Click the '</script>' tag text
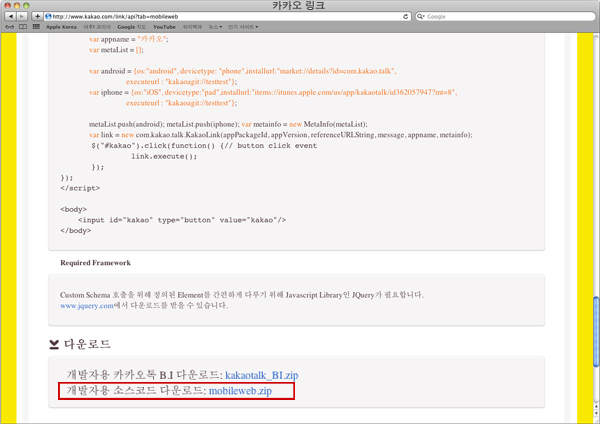The image size is (600, 424). (80, 188)
